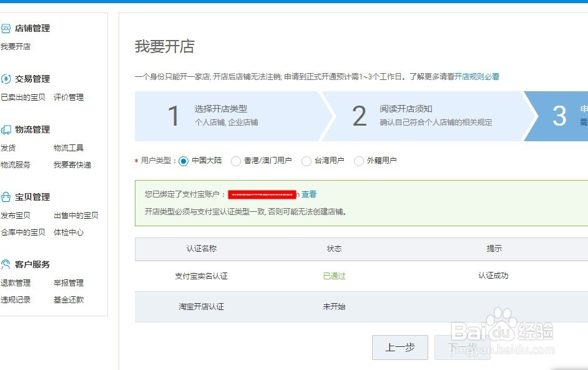Click the 我要开店 page title
This screenshot has height=370, width=588.
165,47
